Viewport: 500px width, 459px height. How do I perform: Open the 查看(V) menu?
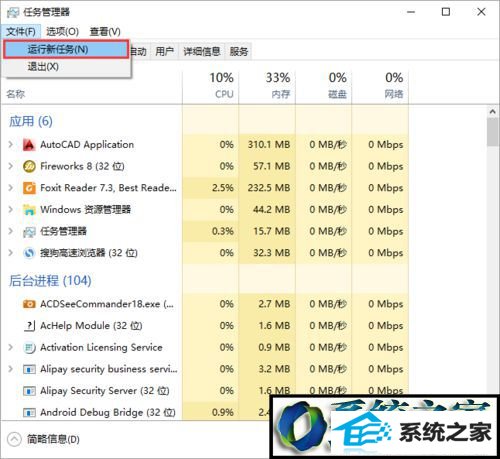coord(105,32)
